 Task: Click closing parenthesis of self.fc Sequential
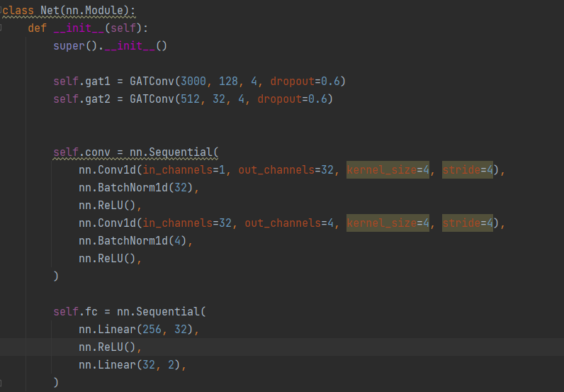56,382
